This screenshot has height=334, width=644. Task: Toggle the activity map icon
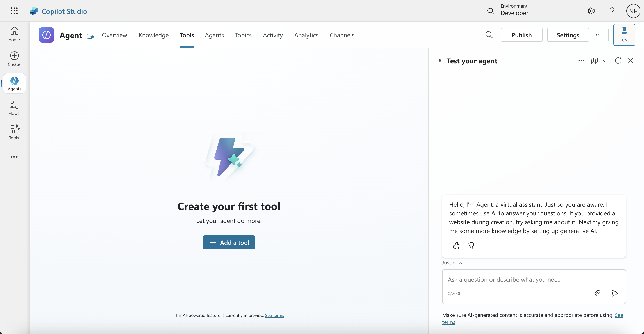pos(594,61)
